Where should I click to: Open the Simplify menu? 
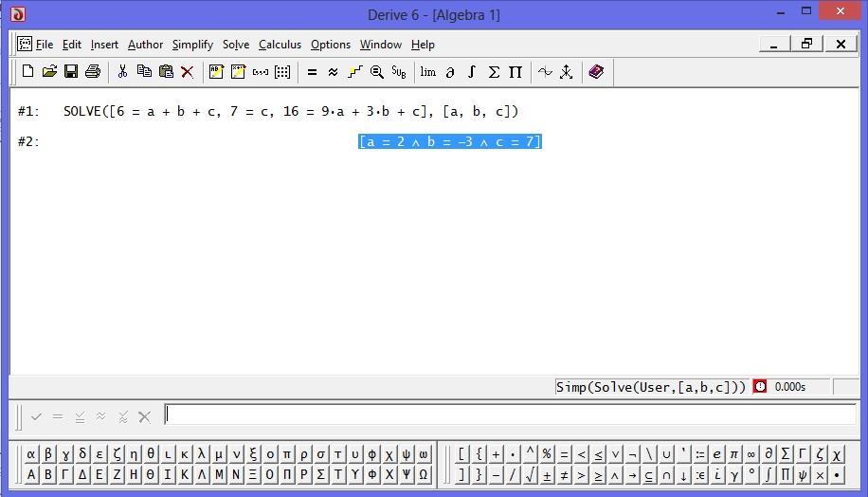click(192, 45)
